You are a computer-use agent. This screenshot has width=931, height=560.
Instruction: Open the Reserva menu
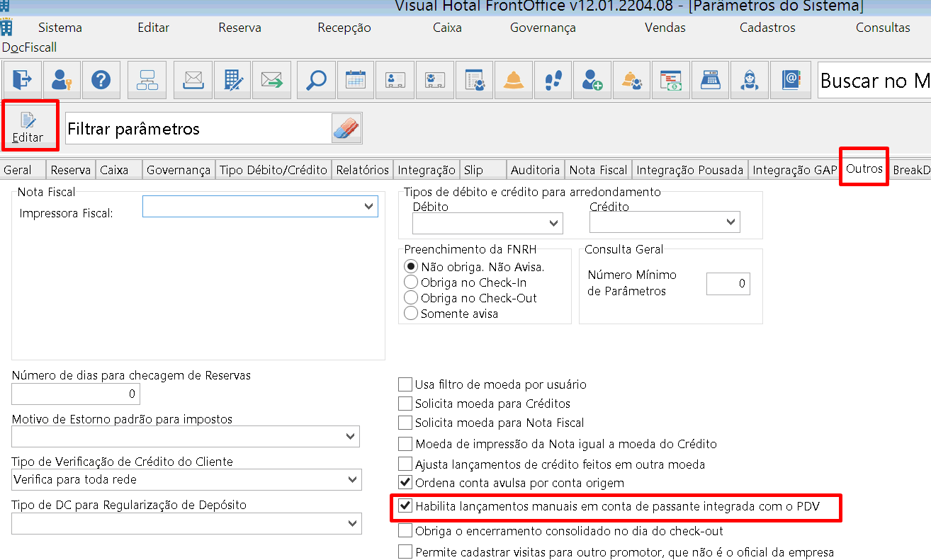pyautogui.click(x=239, y=28)
